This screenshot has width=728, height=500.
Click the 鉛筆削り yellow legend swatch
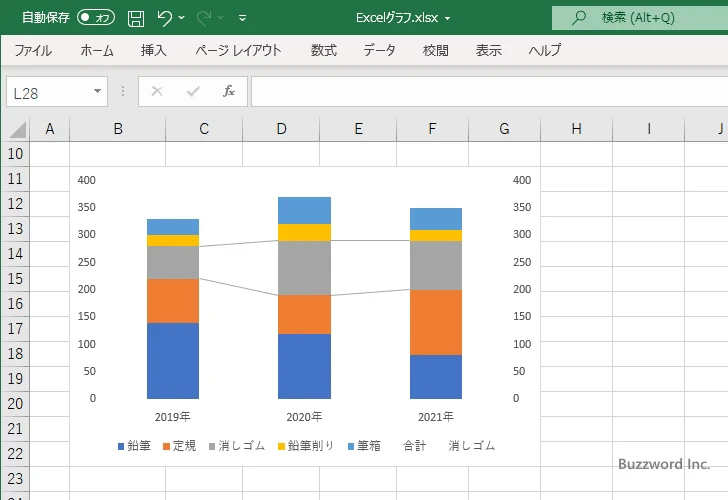(281, 447)
